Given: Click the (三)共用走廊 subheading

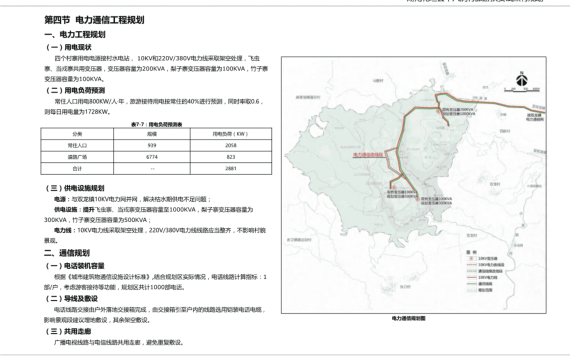Looking at the screenshot, I should click(68, 332).
